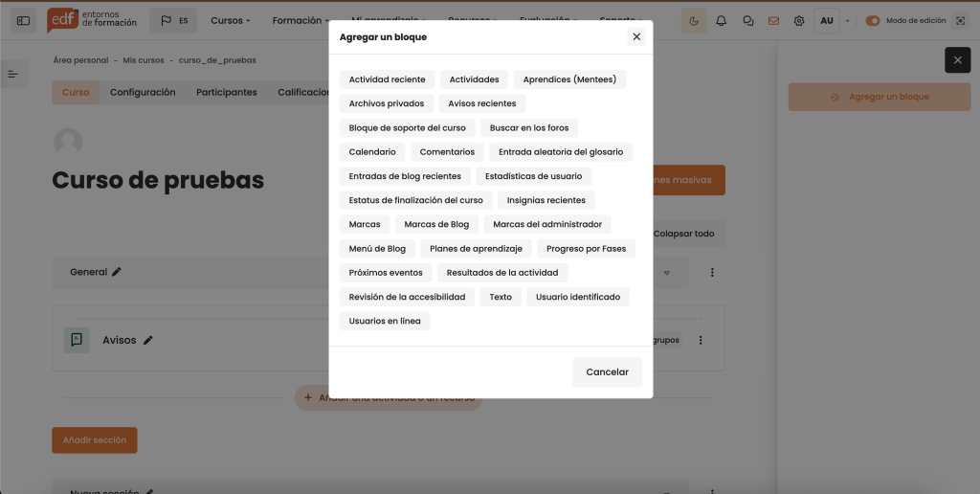
Task: Add the Actividades block
Action: tap(475, 79)
